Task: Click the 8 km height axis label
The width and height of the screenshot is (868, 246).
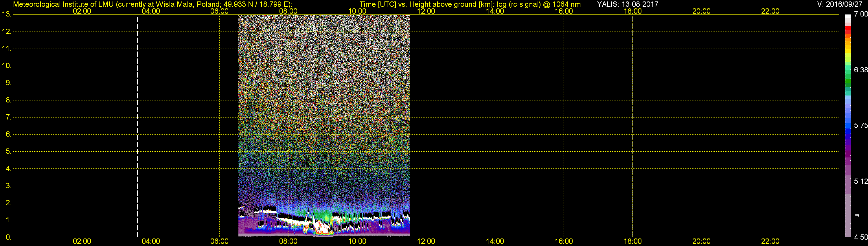Action: point(8,100)
